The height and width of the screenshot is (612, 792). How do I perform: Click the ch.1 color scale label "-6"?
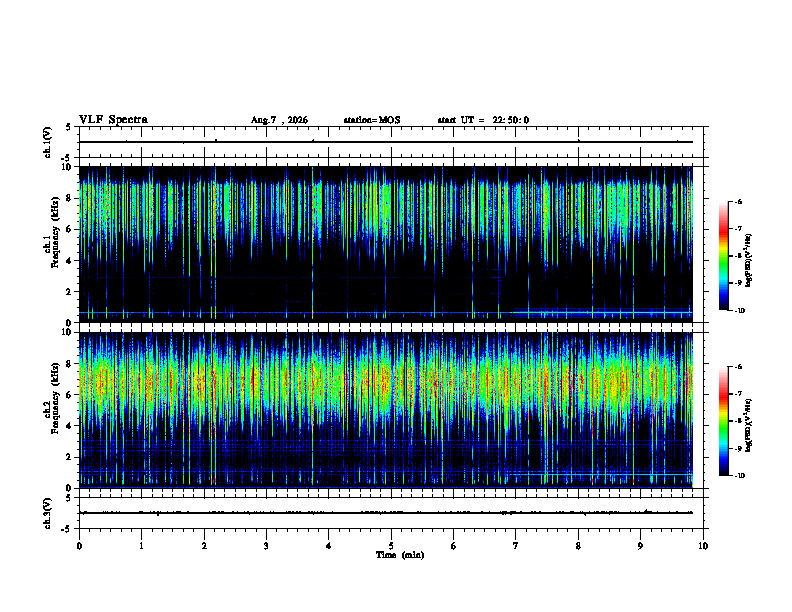738,202
